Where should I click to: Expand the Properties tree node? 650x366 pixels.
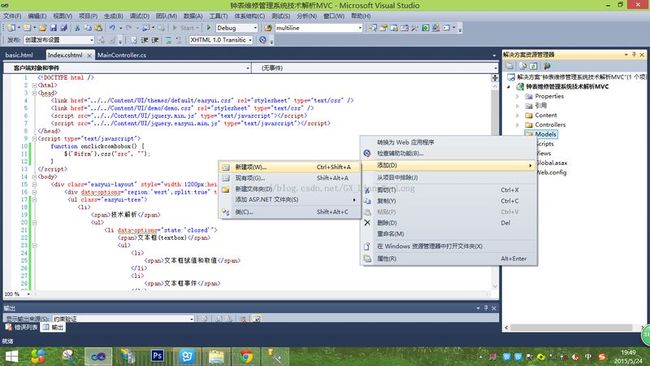(517, 96)
